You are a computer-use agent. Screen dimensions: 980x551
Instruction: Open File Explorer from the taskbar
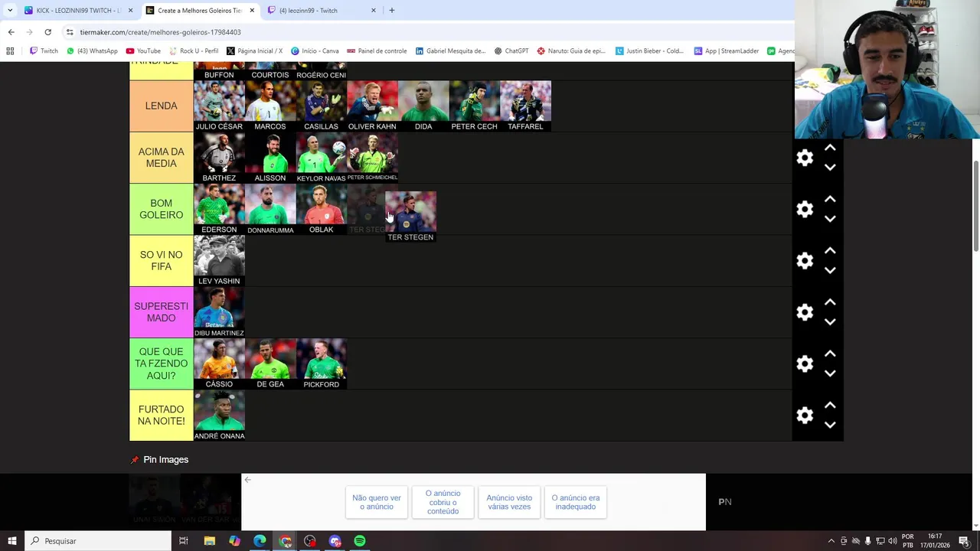pyautogui.click(x=209, y=541)
